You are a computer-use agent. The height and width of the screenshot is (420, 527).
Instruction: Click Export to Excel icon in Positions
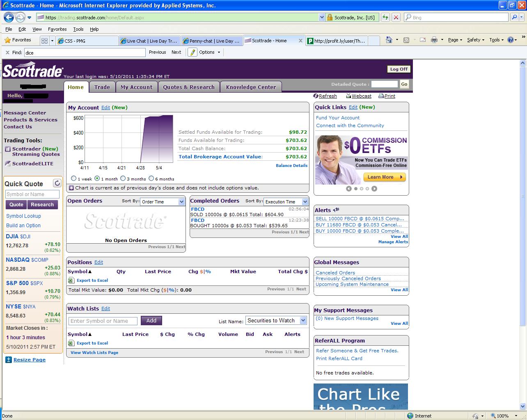(x=71, y=281)
